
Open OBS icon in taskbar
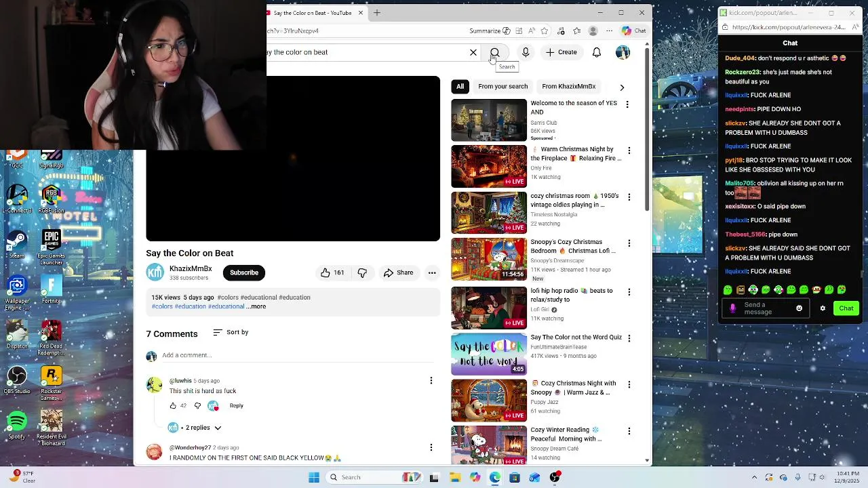(x=555, y=477)
